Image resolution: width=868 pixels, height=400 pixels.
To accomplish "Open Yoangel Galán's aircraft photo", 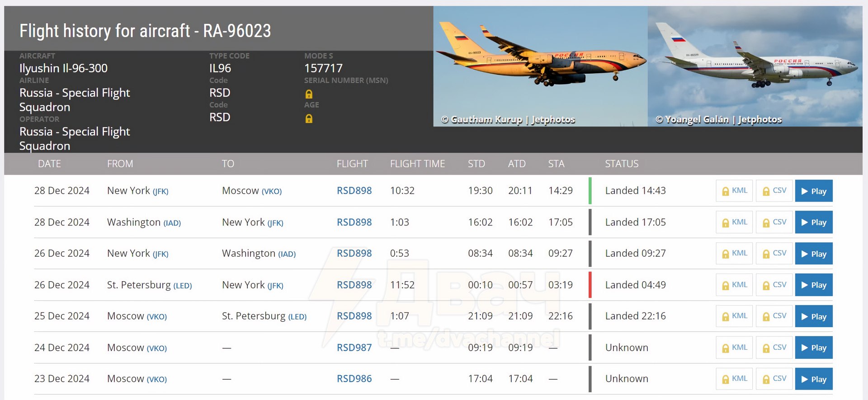I will click(755, 66).
